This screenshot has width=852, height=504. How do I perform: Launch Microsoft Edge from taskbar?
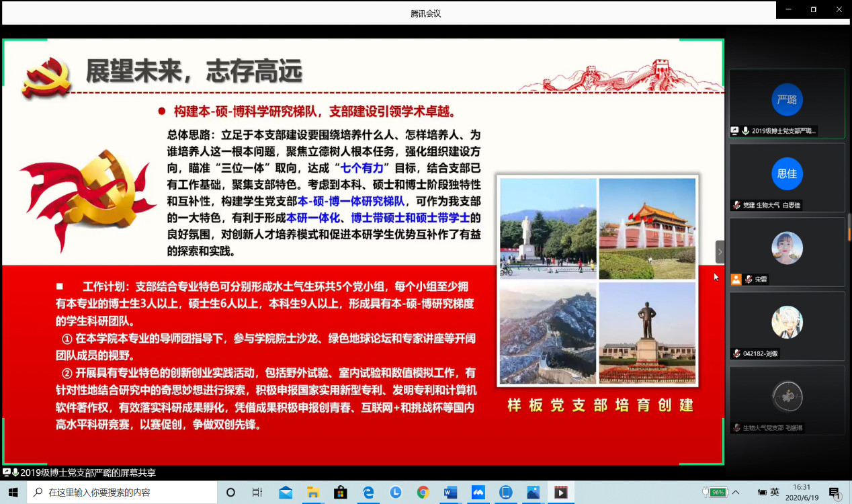coord(368,493)
